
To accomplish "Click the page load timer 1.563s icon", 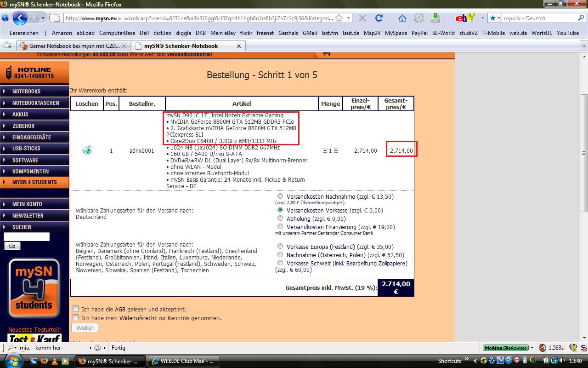I will click(543, 348).
